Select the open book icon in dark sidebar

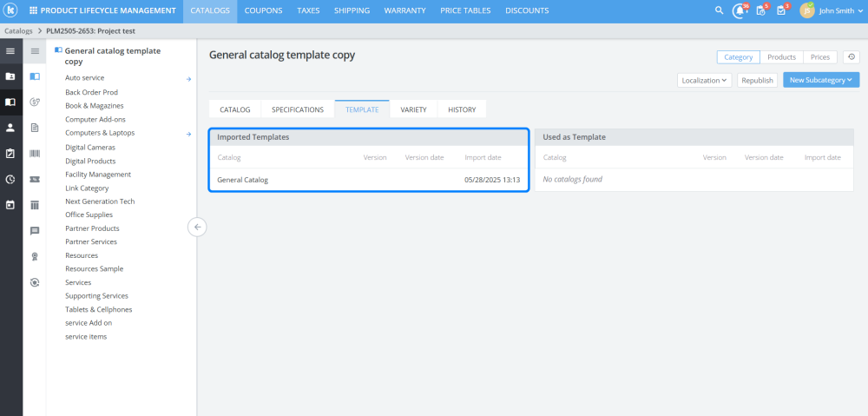10,102
